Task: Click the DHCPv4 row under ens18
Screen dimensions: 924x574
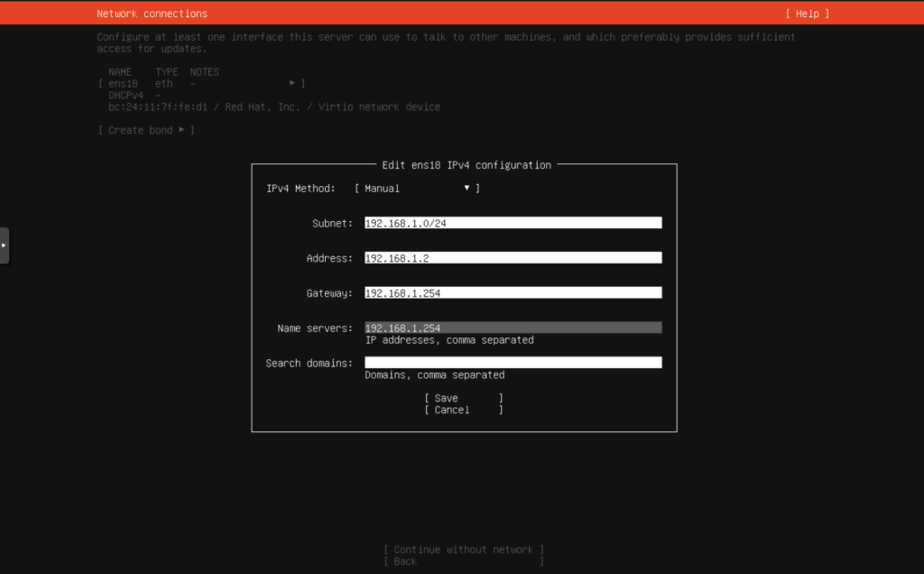Action: point(125,95)
